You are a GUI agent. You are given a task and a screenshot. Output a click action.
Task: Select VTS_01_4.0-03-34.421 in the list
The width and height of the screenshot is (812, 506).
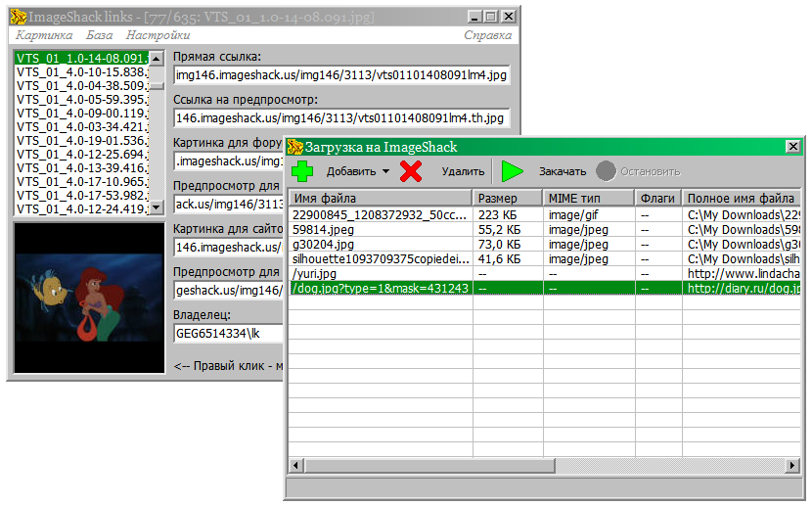pos(82,127)
